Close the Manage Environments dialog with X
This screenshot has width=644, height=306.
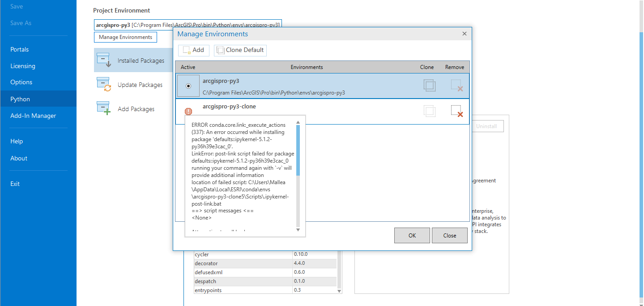pos(464,34)
